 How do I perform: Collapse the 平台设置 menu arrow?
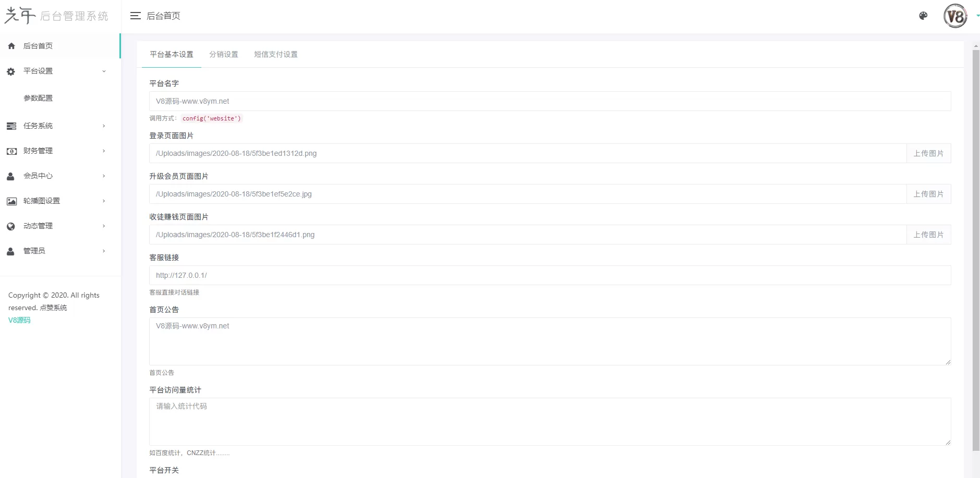[x=104, y=71]
